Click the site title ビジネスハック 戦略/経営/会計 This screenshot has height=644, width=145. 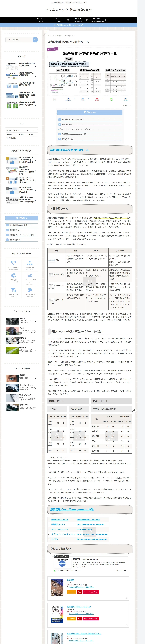[x=68, y=10]
